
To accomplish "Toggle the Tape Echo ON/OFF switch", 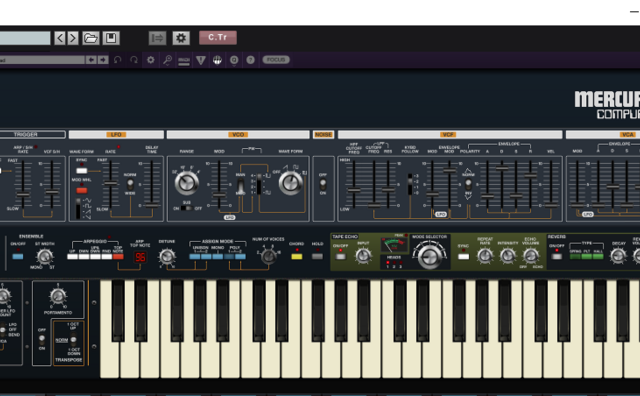I will coord(340,256).
